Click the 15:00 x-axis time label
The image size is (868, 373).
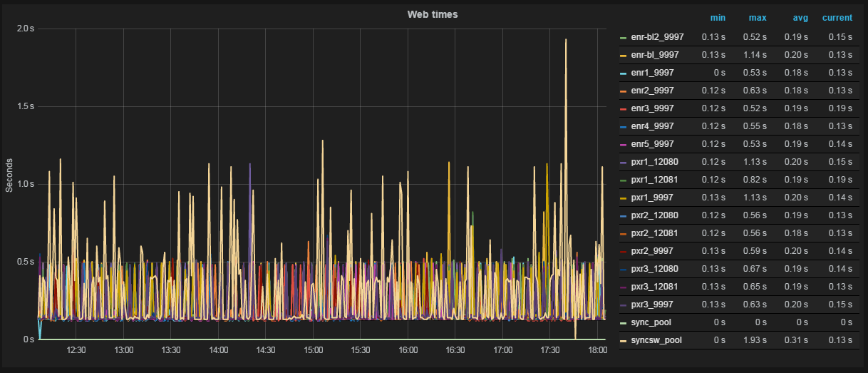click(314, 350)
